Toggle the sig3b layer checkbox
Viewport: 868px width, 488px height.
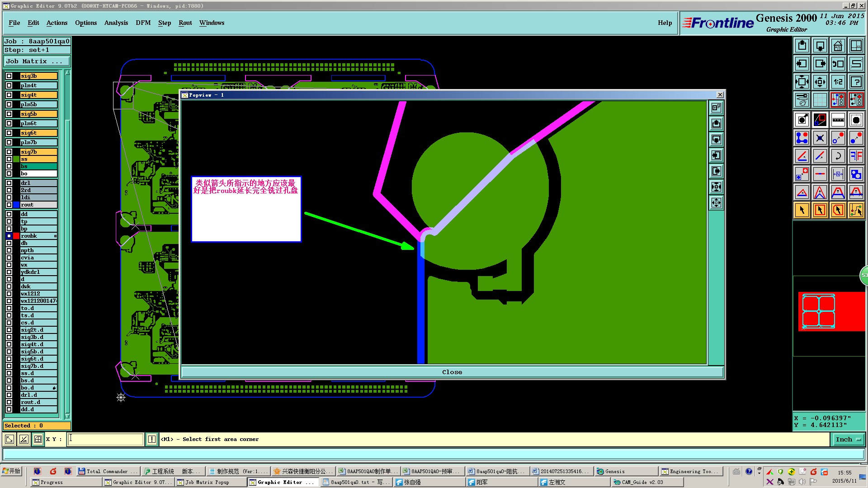9,76
